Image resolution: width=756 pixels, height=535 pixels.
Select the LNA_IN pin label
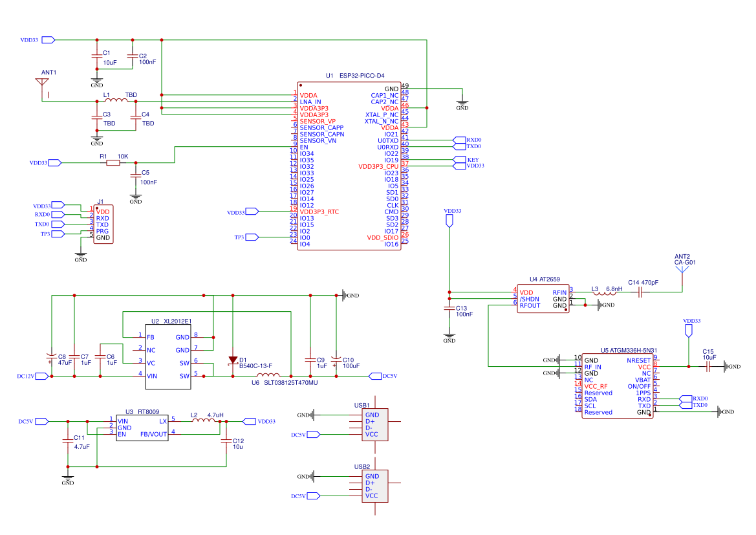(x=310, y=102)
